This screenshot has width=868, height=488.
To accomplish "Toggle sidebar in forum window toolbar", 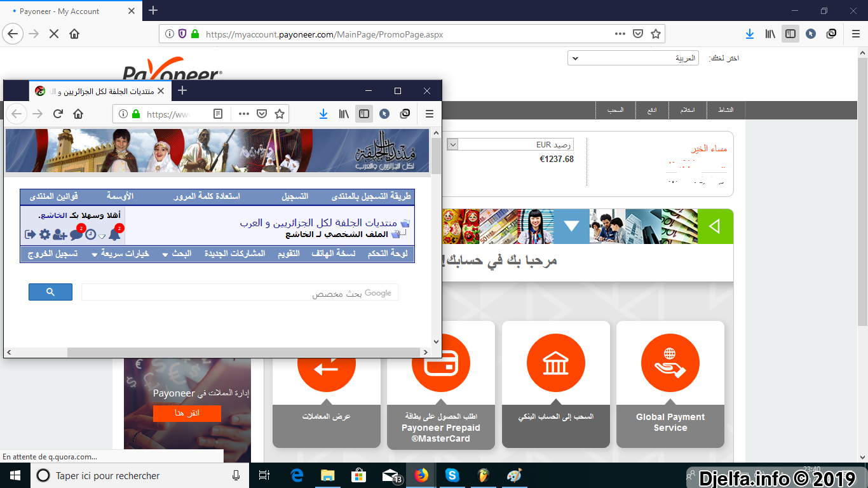I will tap(364, 114).
